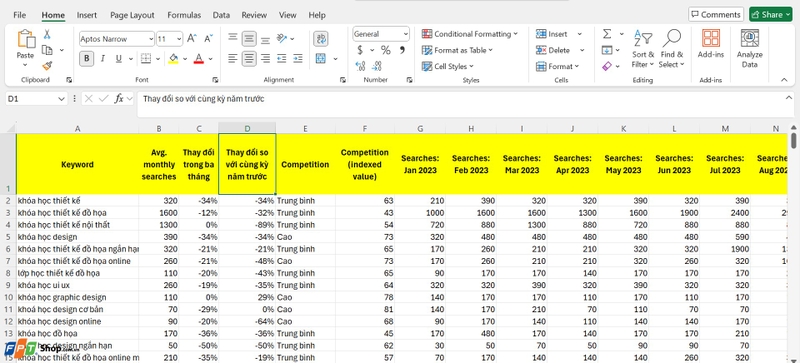Toggle Underline formatting
Image resolution: width=800 pixels, height=363 pixels.
pos(118,59)
